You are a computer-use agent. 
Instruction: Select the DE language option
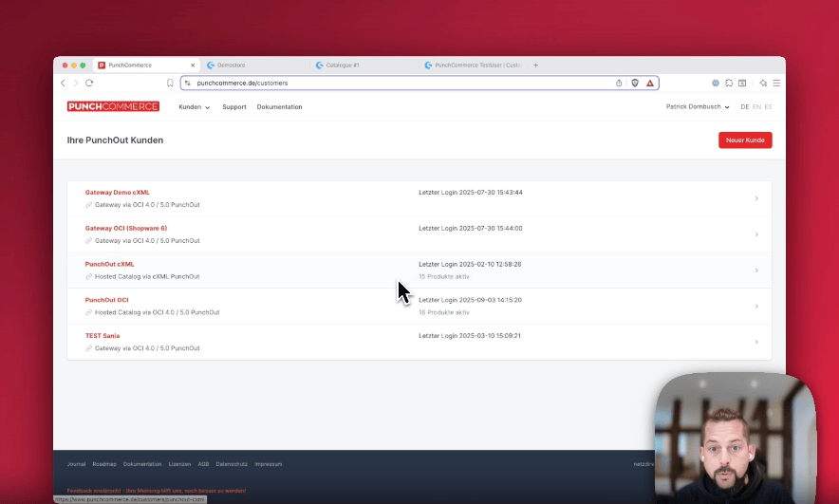tap(745, 107)
